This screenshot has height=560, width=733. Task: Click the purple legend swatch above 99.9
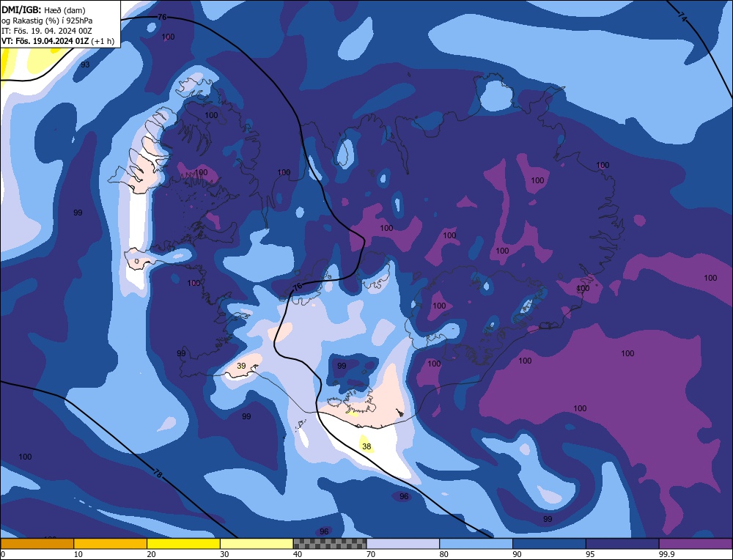coord(696,543)
